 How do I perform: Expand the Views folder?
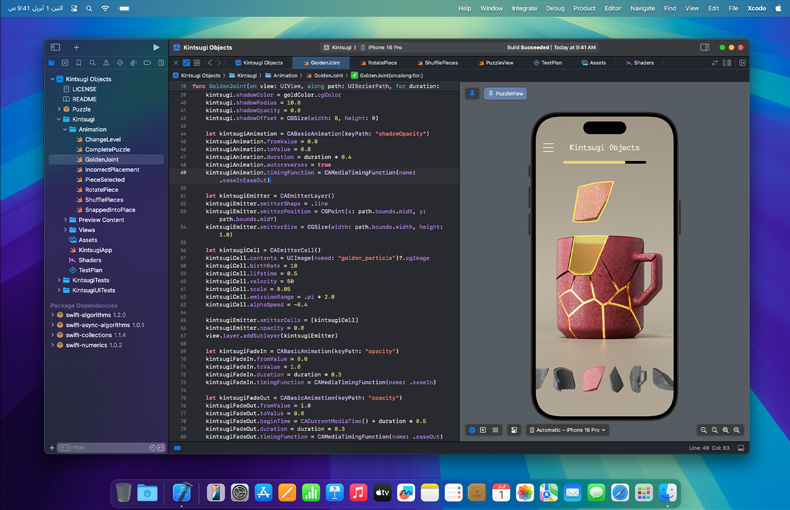pyautogui.click(x=65, y=230)
